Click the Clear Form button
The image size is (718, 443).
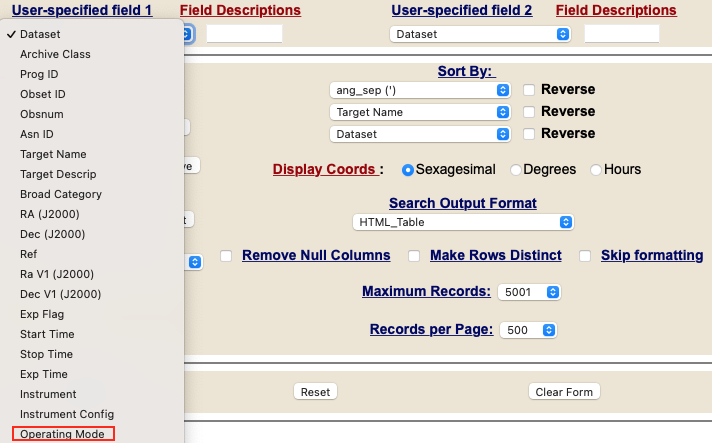564,392
